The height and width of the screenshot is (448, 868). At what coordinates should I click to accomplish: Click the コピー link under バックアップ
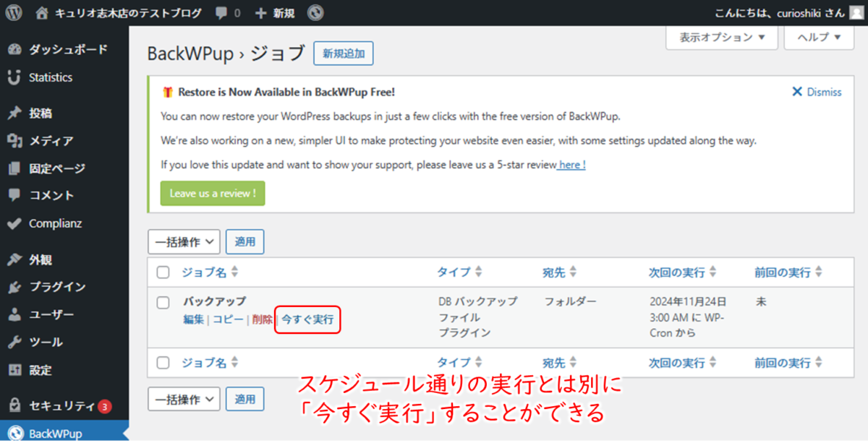[228, 319]
